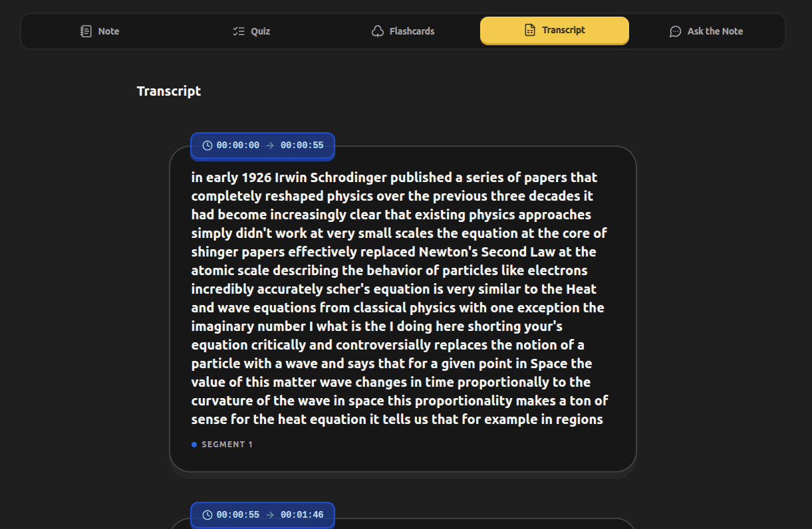Click the line starting "imaginary number I what is"
This screenshot has width=812, height=529.
pos(377,326)
